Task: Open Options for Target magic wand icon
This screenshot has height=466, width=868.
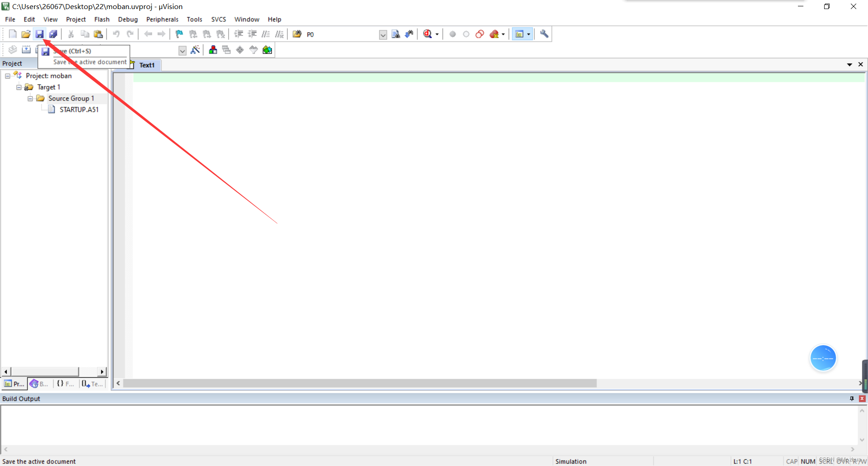Action: click(195, 50)
